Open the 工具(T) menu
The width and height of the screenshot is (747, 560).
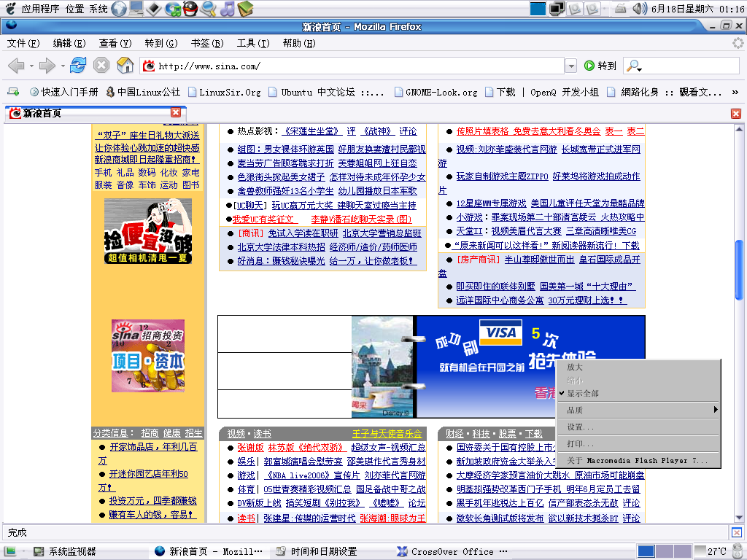coord(253,43)
